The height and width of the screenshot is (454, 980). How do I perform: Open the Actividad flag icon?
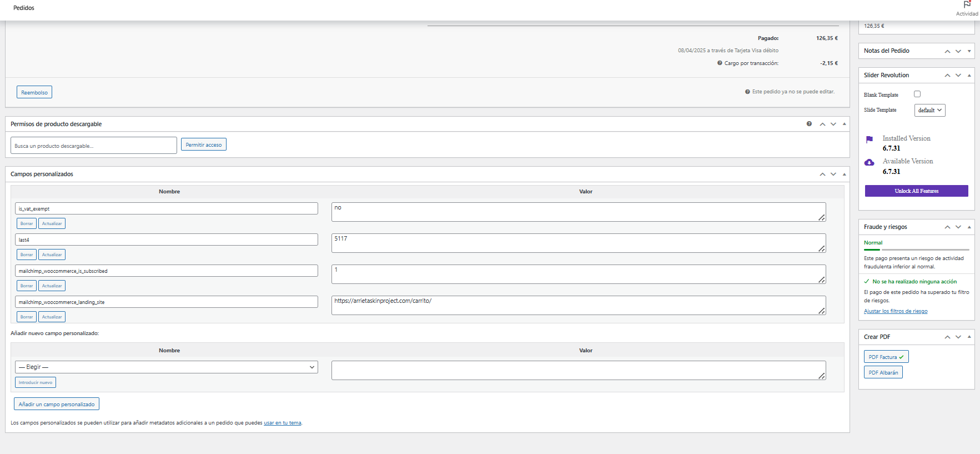point(967,4)
